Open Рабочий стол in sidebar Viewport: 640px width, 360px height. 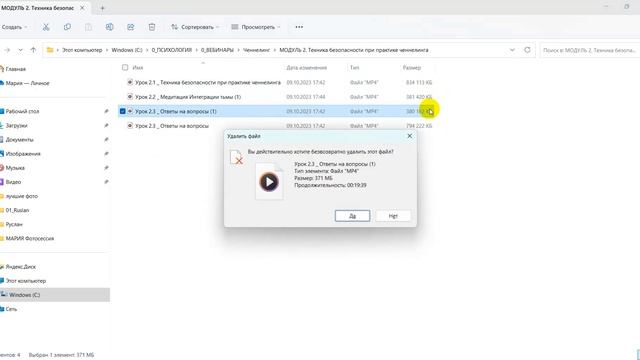point(22,111)
